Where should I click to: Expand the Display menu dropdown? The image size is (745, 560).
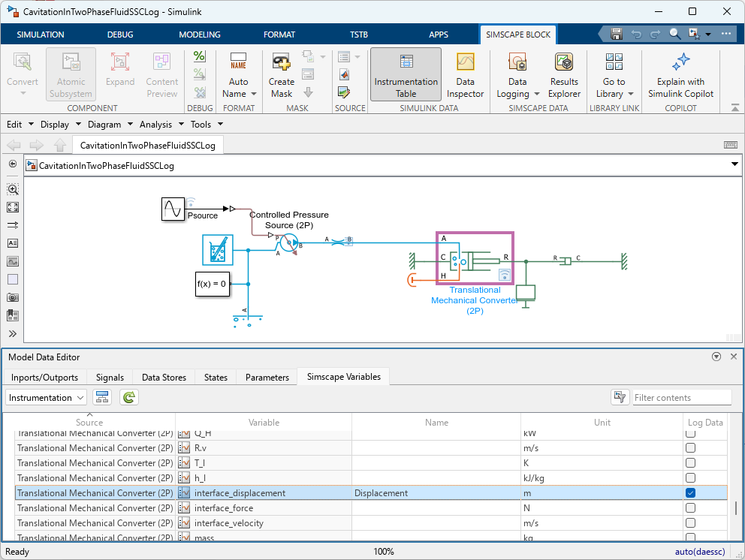59,125
